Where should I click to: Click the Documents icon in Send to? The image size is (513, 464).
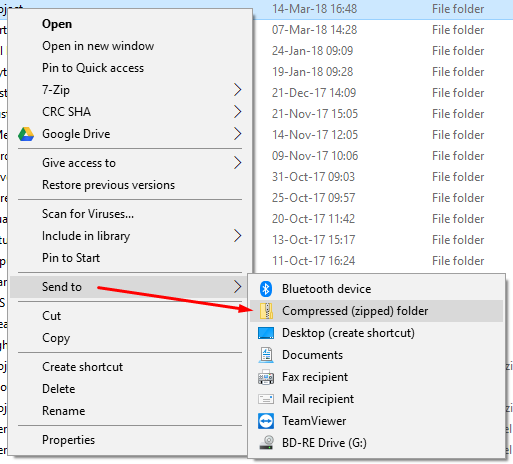tap(266, 355)
